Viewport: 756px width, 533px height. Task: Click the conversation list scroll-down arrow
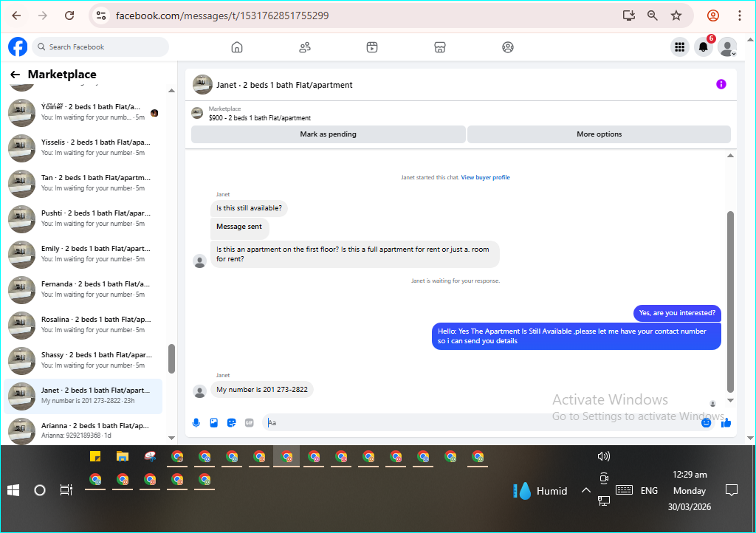pos(171,438)
